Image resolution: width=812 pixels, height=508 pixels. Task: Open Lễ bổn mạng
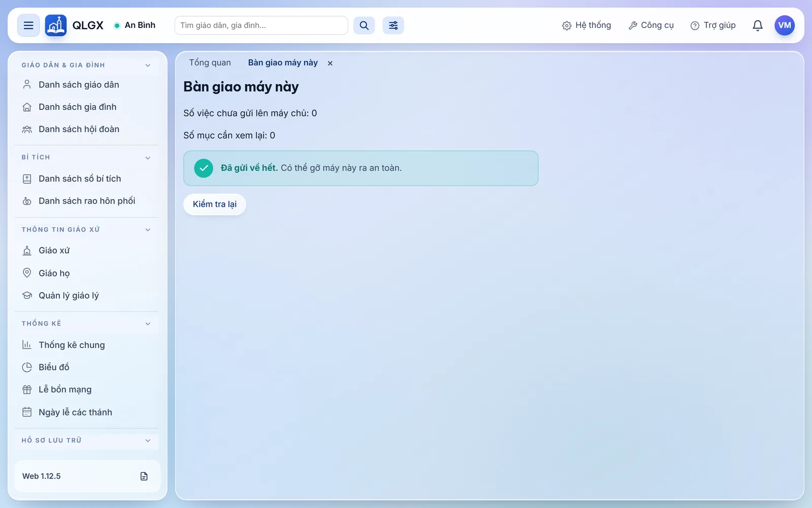tap(87, 390)
